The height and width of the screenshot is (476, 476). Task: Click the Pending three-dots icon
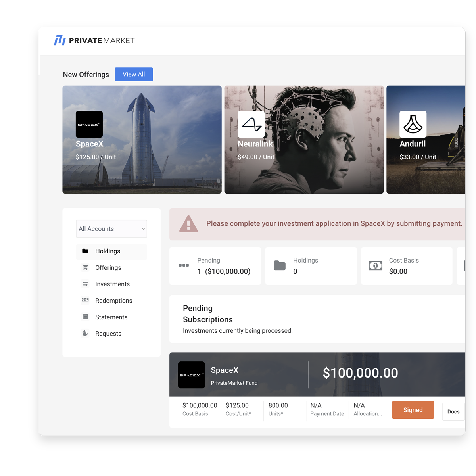click(x=184, y=265)
